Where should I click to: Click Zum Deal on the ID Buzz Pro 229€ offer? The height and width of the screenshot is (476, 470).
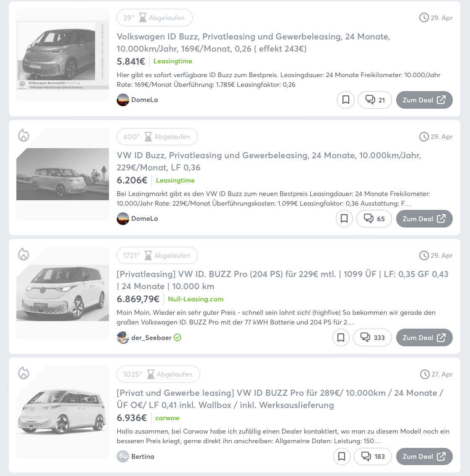pos(424,337)
